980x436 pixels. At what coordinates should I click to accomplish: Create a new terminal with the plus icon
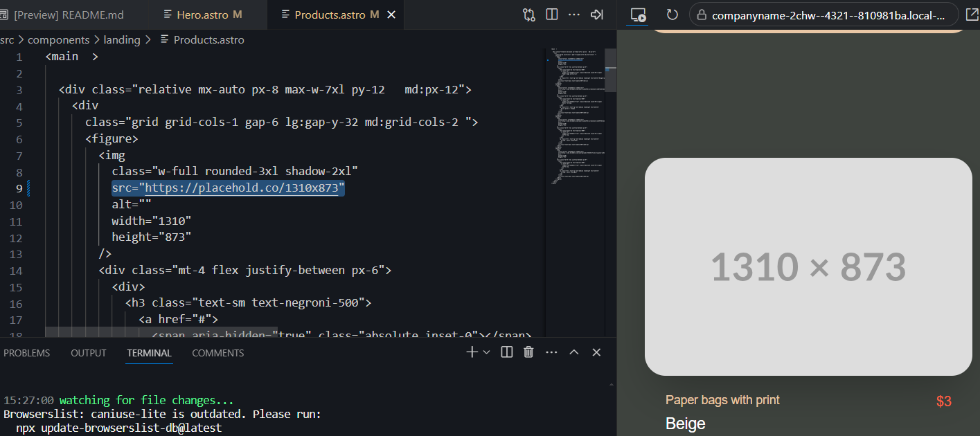click(x=472, y=352)
